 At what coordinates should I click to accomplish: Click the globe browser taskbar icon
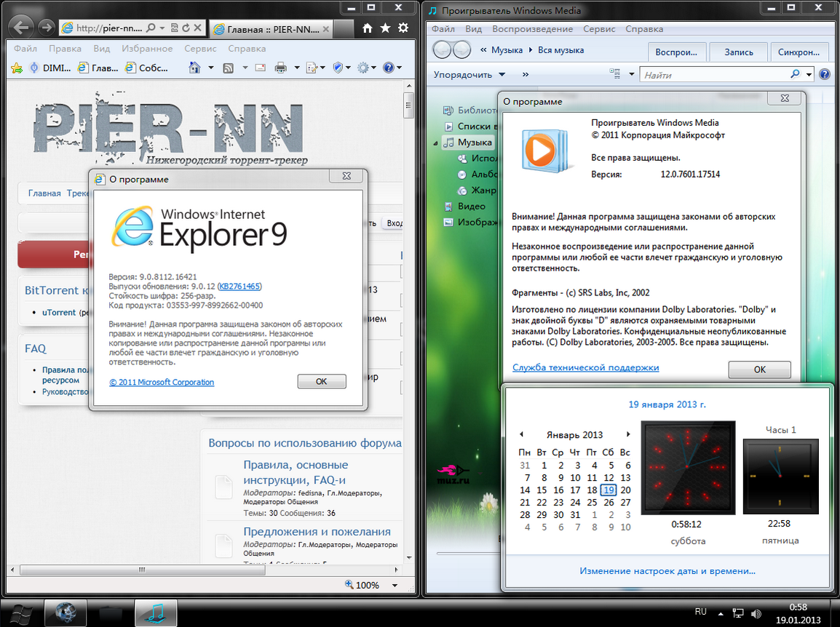point(66,613)
